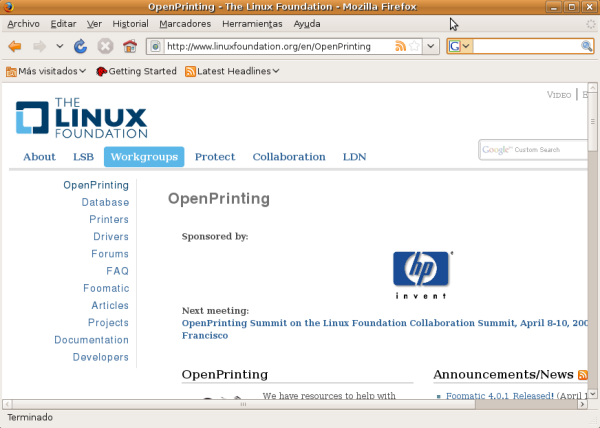Open the Marcadores menu
Image resolution: width=600 pixels, height=428 pixels.
184,23
